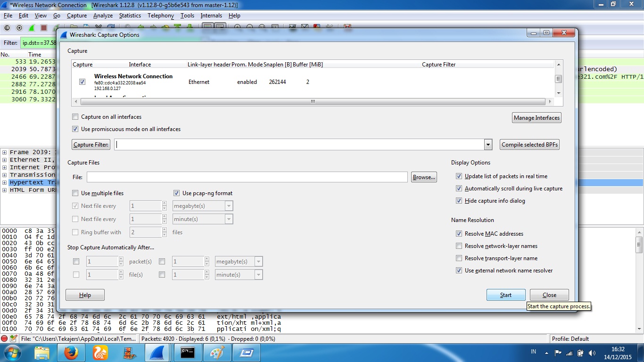Open the Capture menu
This screenshot has height=362, width=644.
[77, 16]
